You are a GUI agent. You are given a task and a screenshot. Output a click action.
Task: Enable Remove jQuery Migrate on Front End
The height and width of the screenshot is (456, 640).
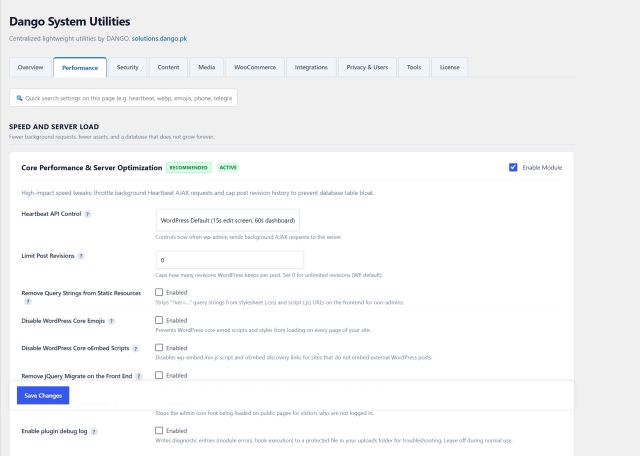tap(159, 375)
